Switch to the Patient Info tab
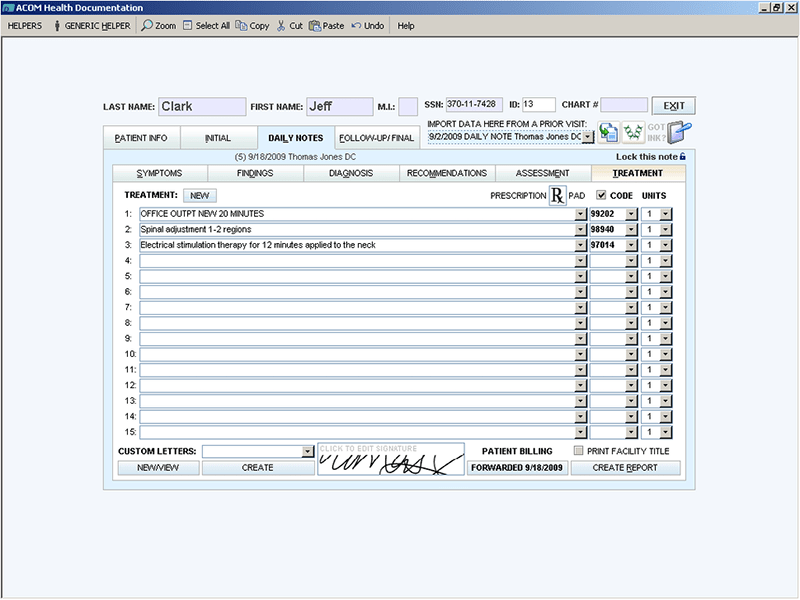 141,138
